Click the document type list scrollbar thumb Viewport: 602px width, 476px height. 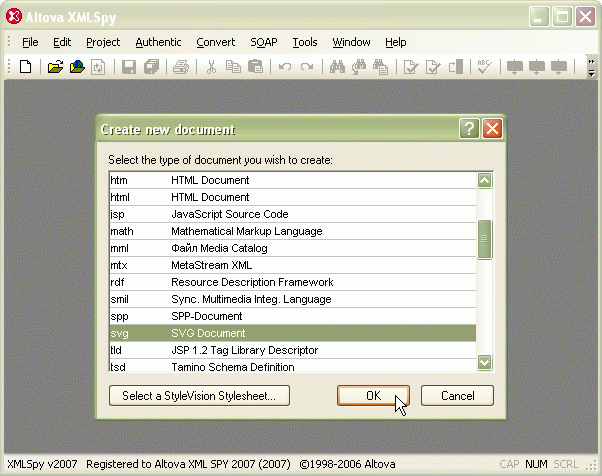485,240
